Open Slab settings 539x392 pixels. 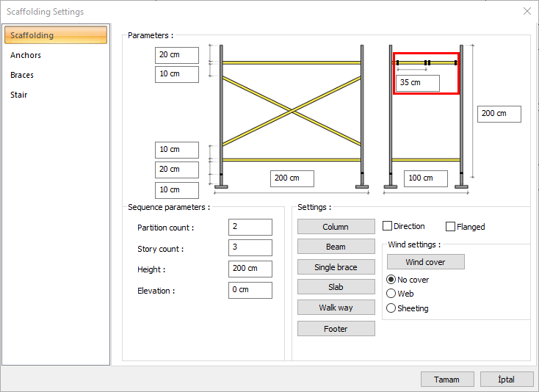336,287
